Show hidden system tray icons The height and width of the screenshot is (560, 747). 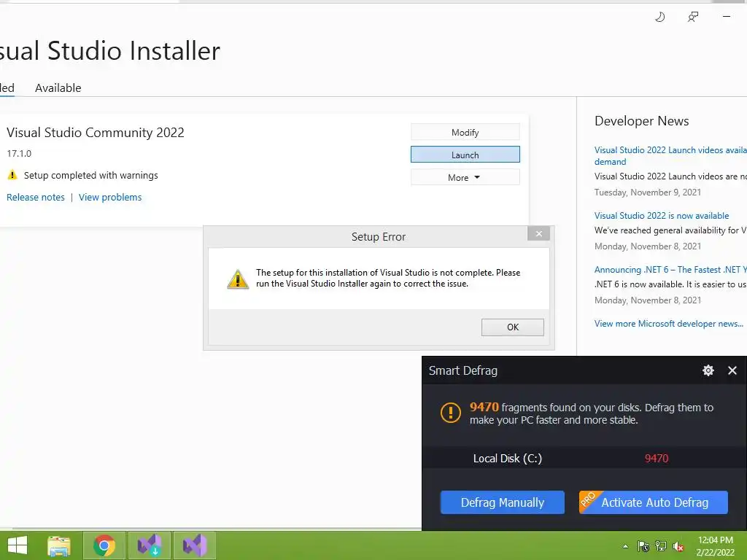pos(625,546)
